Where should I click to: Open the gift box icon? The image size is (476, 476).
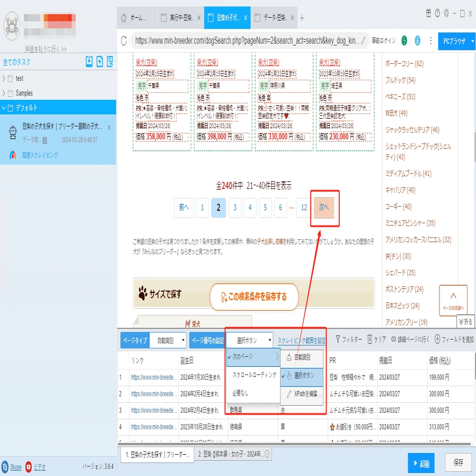pyautogui.click(x=428, y=14)
